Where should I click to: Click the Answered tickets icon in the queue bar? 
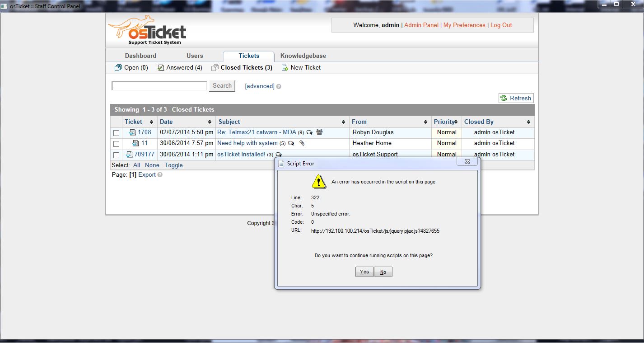click(x=161, y=67)
